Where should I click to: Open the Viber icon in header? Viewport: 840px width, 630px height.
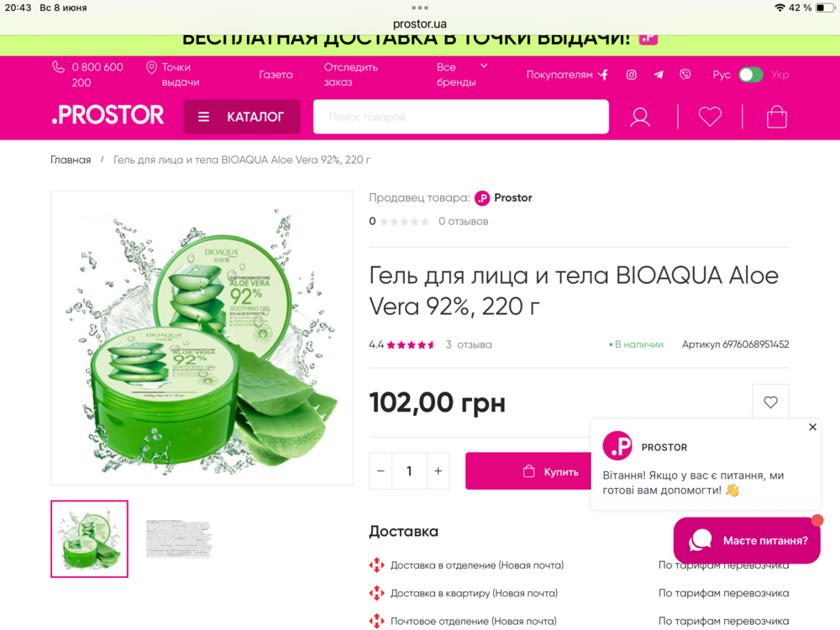pos(685,75)
